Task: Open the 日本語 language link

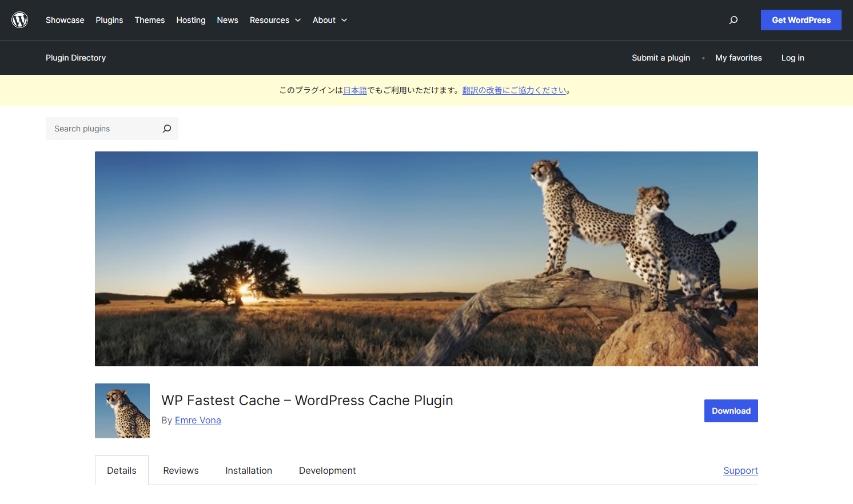Action: [x=355, y=90]
